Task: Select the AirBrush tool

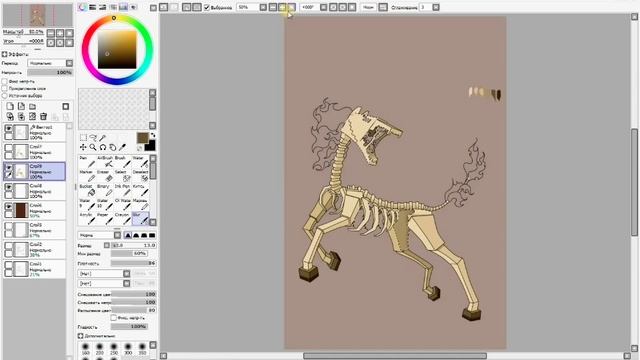Action: tap(105, 162)
